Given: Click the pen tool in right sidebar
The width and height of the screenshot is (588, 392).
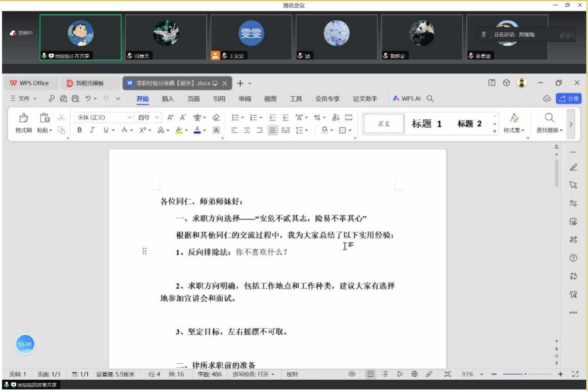Looking at the screenshot, I should (x=573, y=167).
